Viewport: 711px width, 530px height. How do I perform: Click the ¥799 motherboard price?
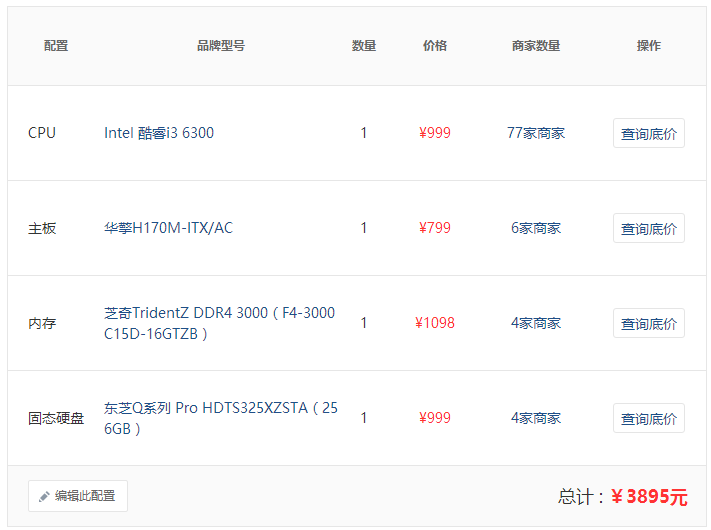435,228
